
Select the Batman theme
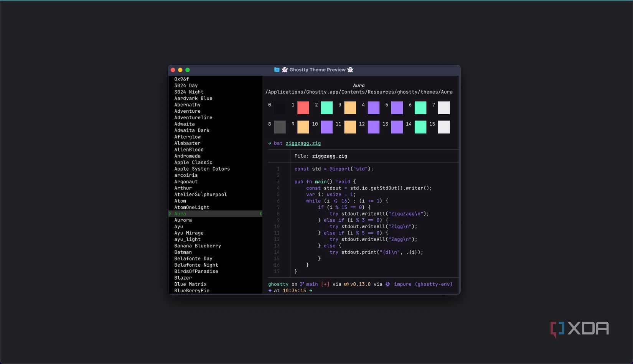pos(183,252)
